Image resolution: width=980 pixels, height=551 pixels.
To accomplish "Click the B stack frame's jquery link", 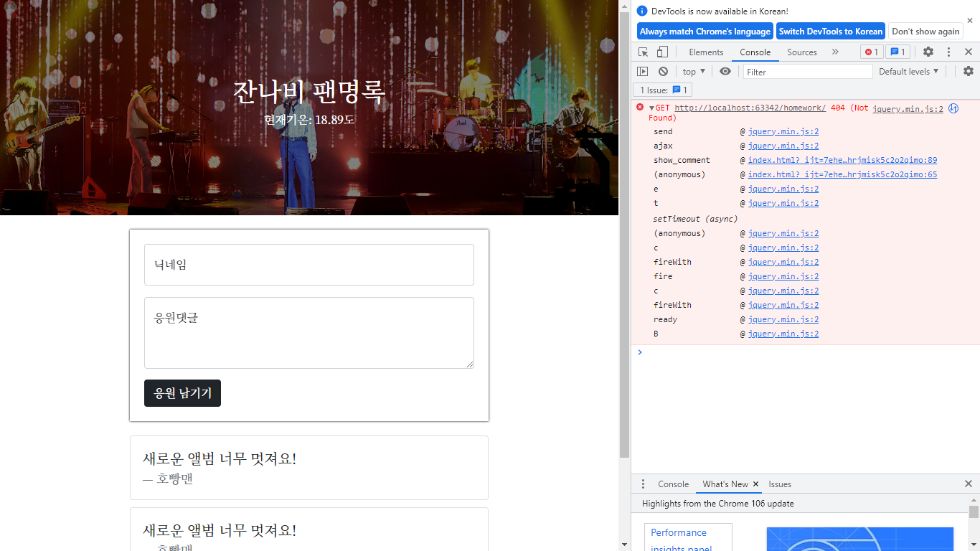I will [x=783, y=334].
